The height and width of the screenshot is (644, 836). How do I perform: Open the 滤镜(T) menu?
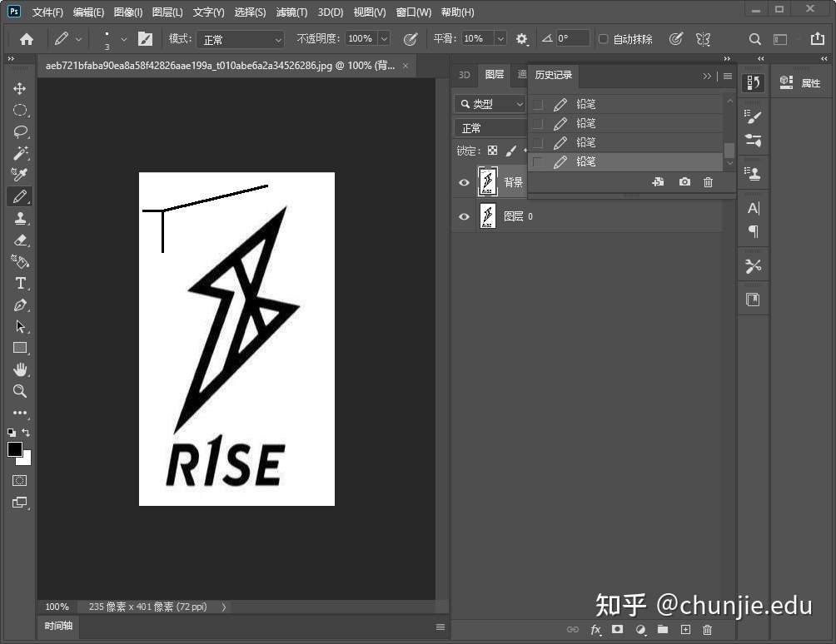(291, 12)
